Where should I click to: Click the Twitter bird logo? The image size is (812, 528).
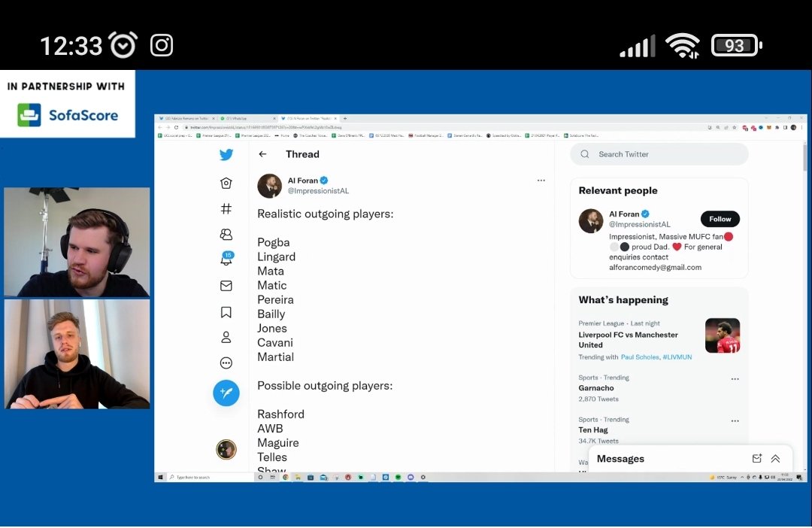[226, 154]
